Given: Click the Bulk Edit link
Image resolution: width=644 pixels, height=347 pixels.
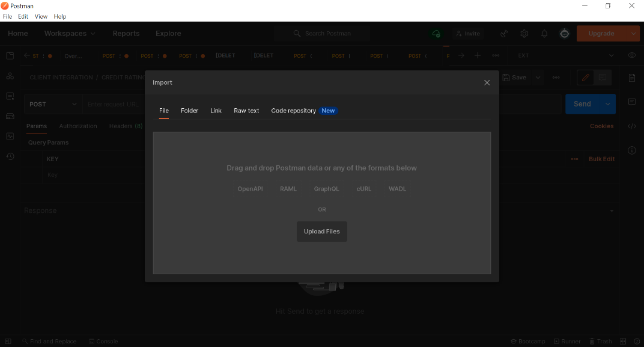Looking at the screenshot, I should tap(602, 159).
